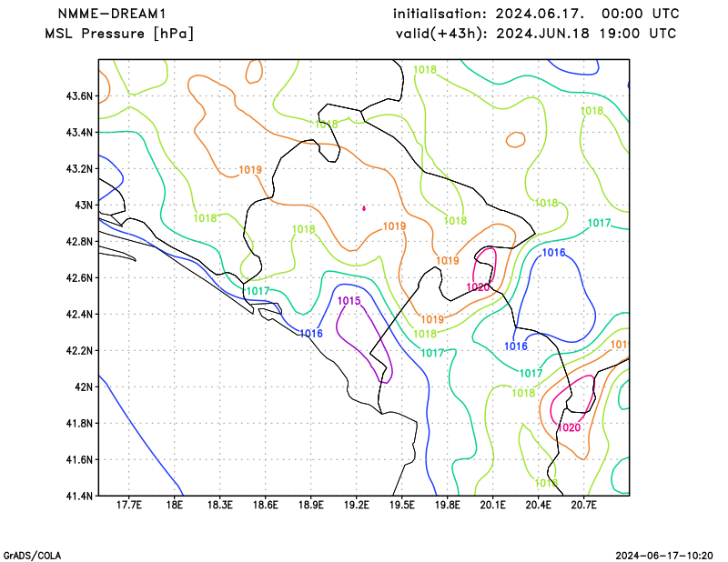
Task: Click the 41.8N latitude axis label
Action: [x=79, y=424]
